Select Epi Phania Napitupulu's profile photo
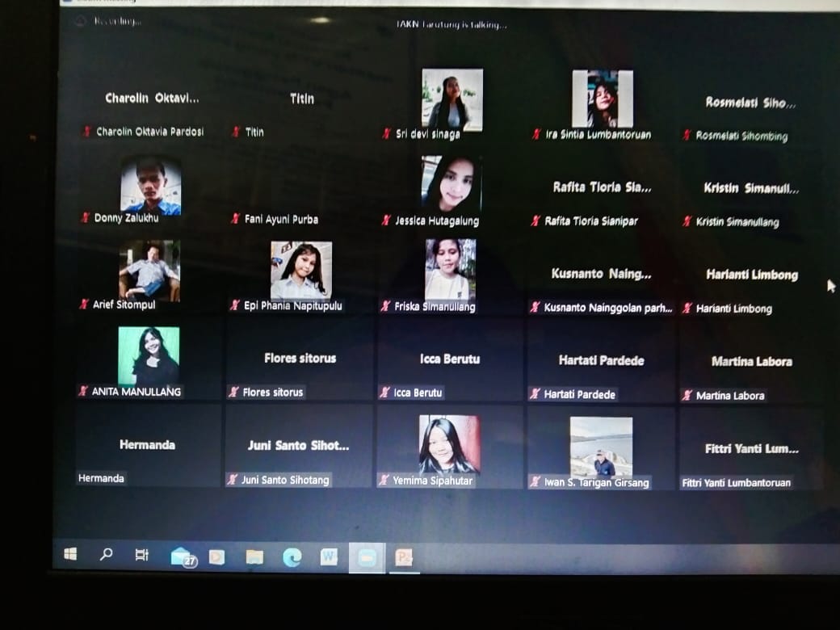840x630 pixels. (x=301, y=271)
